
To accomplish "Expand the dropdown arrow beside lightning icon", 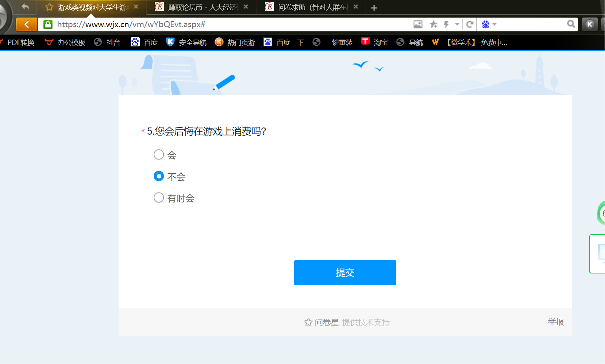I will click(457, 25).
